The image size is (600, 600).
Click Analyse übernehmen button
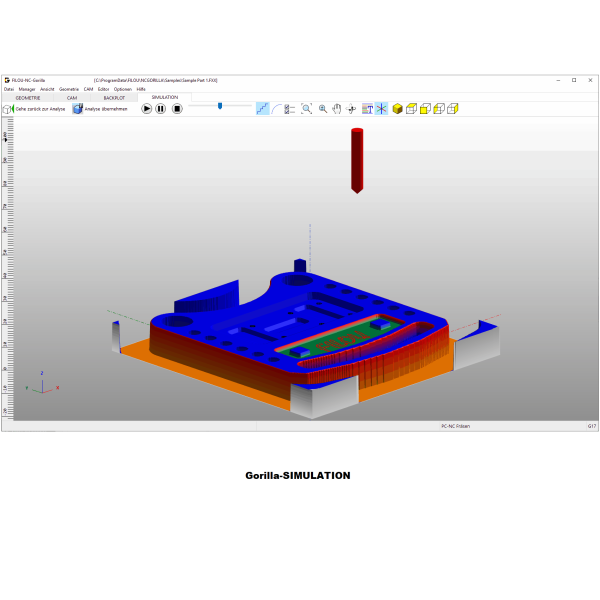pos(98,108)
